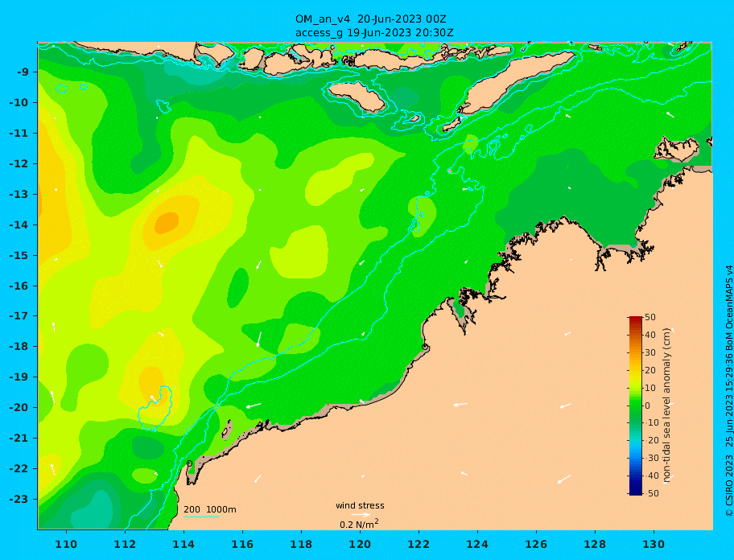Click the colorbar label "50" at top

650,317
